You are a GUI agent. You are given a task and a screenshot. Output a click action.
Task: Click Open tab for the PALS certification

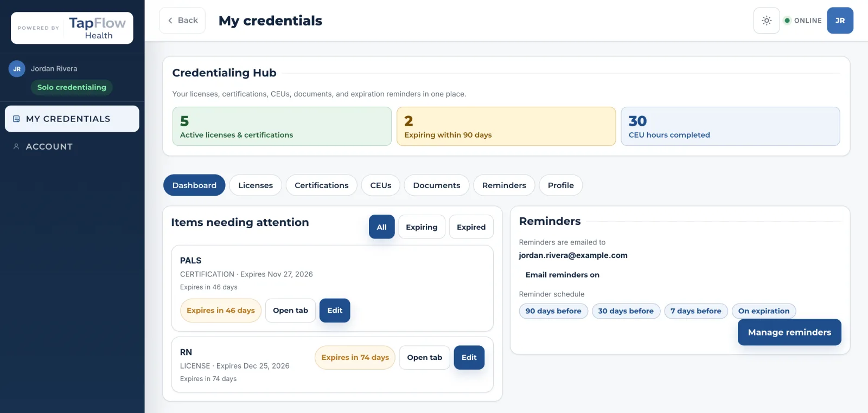click(290, 311)
